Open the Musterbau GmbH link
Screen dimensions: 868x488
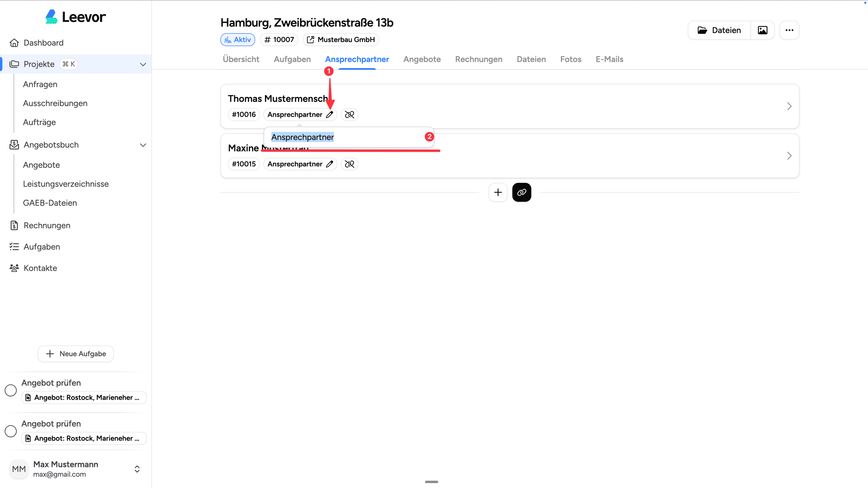(341, 39)
